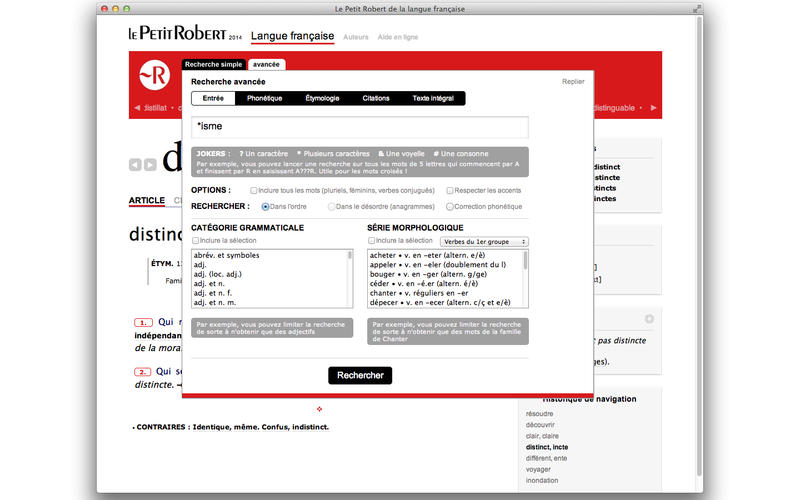Select abrév. et symboles in category list
This screenshot has width=800, height=500.
[x=227, y=255]
